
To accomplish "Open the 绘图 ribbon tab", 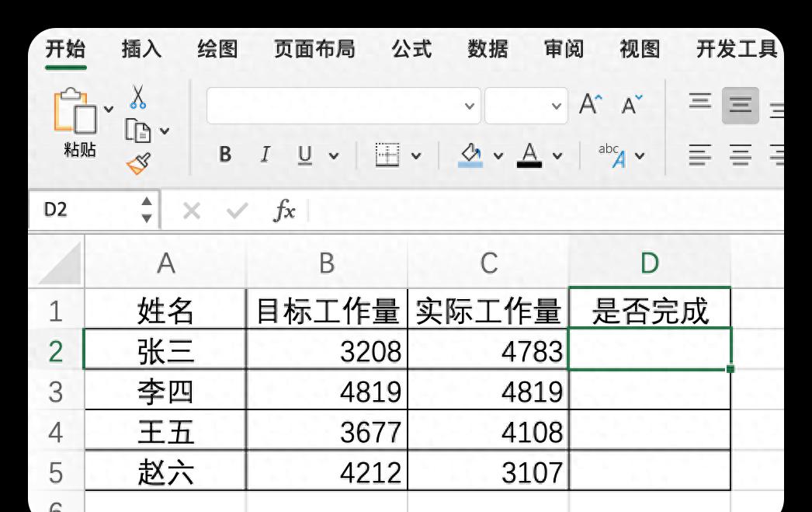I will pos(217,49).
